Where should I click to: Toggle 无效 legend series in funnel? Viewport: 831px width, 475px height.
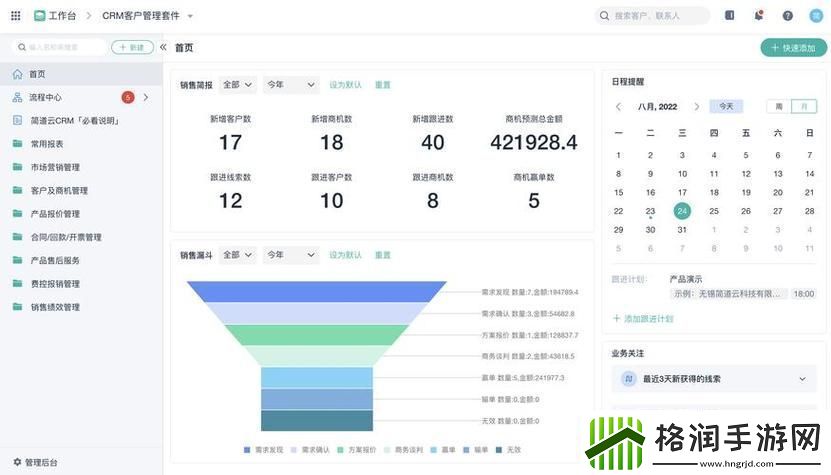pos(508,450)
